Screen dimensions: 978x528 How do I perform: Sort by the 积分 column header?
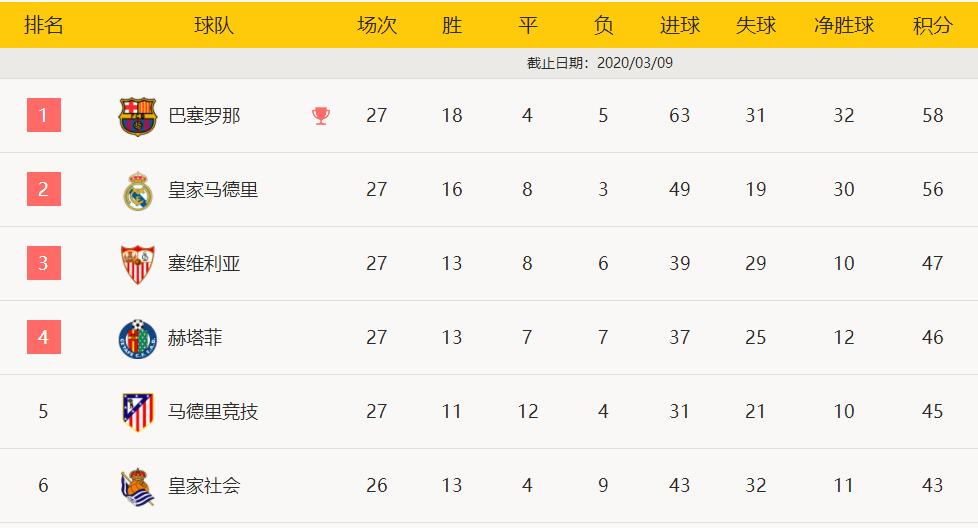pos(932,25)
